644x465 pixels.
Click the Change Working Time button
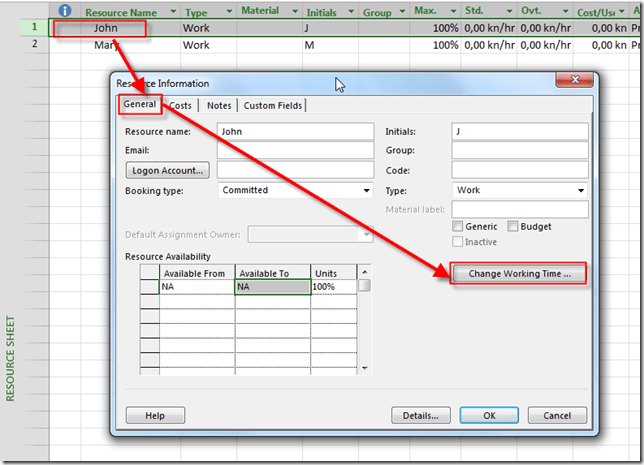pos(519,274)
